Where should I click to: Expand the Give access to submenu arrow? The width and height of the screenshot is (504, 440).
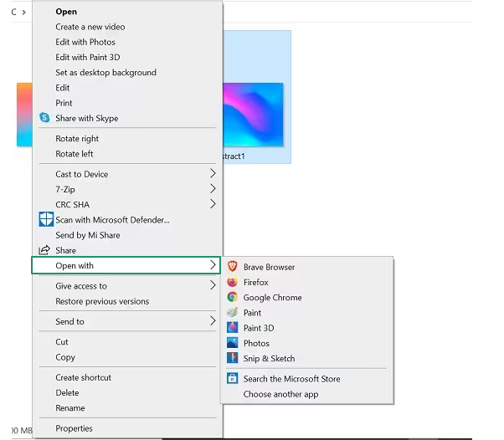click(213, 285)
